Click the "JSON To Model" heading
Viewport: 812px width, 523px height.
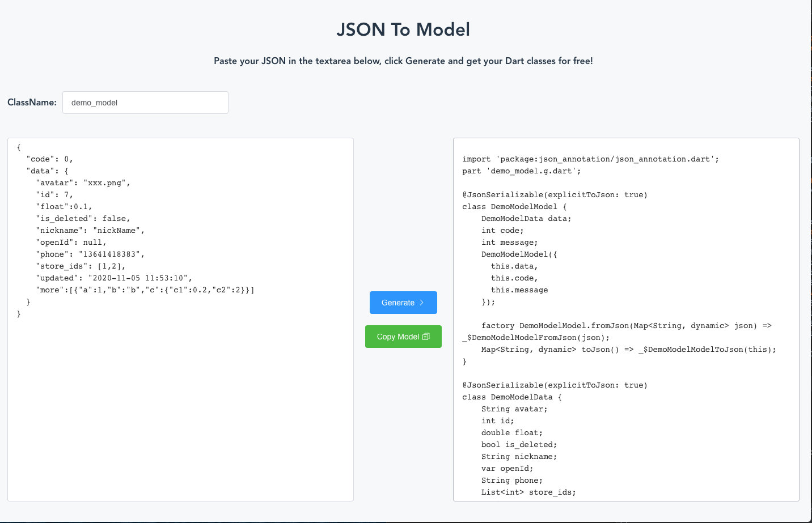pyautogui.click(x=403, y=29)
